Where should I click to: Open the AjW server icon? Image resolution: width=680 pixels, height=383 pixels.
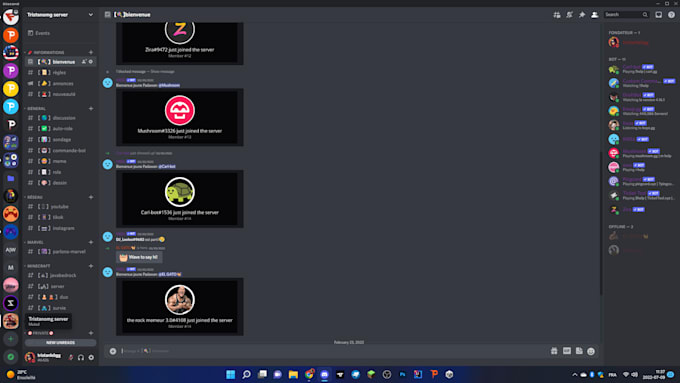pos(11,249)
